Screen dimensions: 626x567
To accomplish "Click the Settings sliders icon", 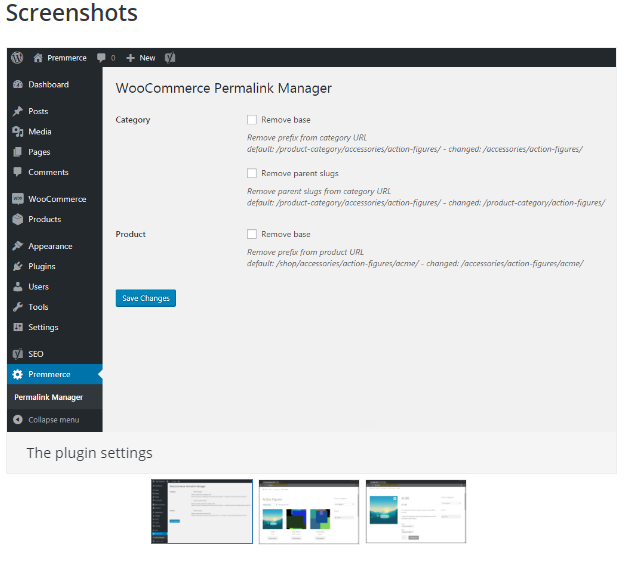I will [x=18, y=327].
